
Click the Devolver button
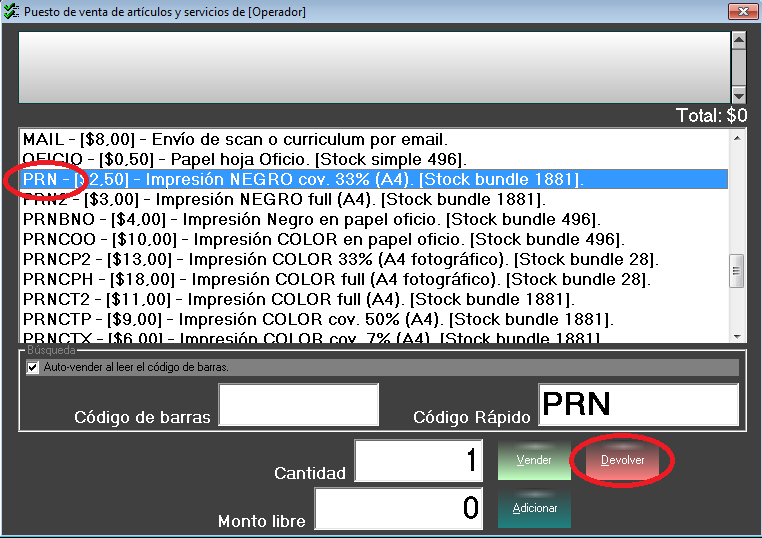[623, 460]
